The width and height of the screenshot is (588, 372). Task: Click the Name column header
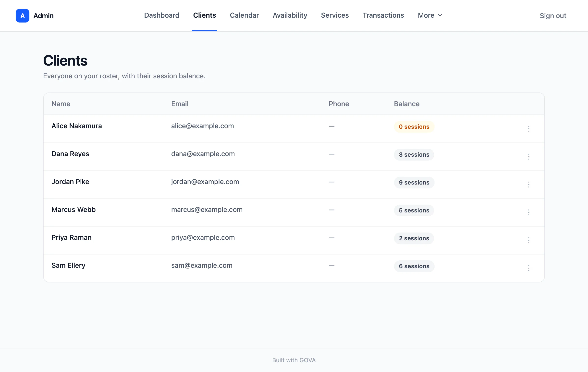point(61,104)
